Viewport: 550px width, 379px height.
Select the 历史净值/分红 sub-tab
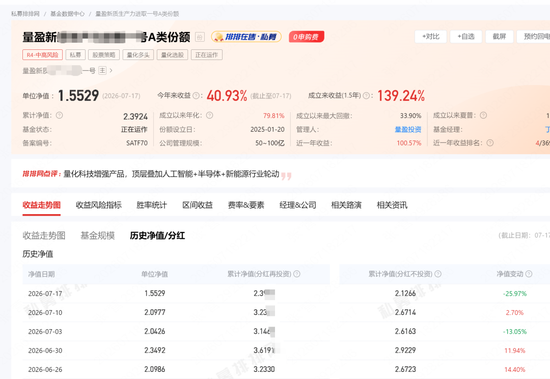pos(157,235)
